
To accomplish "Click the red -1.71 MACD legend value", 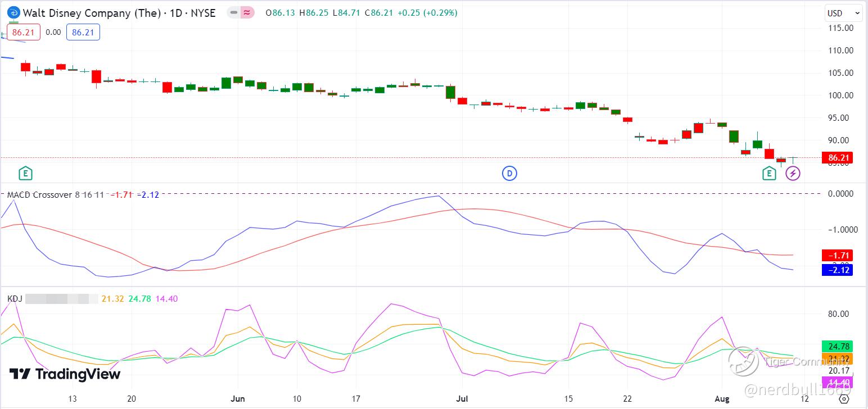I will click(120, 194).
